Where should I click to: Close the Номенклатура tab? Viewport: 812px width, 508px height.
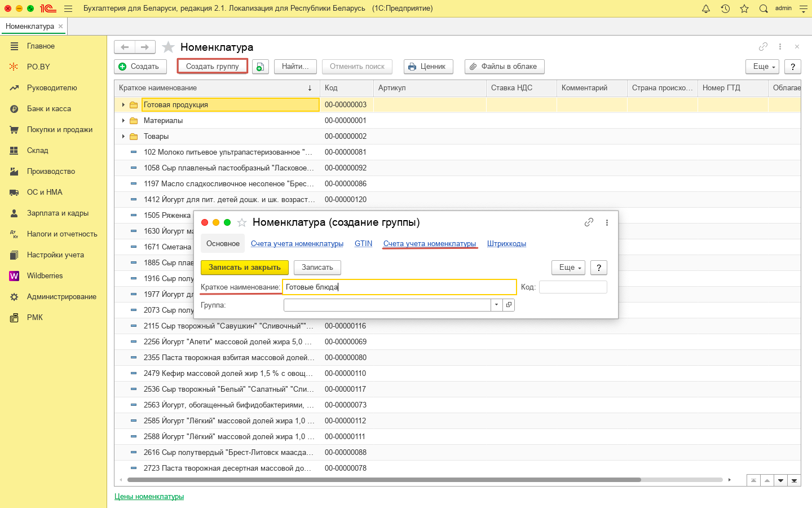click(60, 27)
